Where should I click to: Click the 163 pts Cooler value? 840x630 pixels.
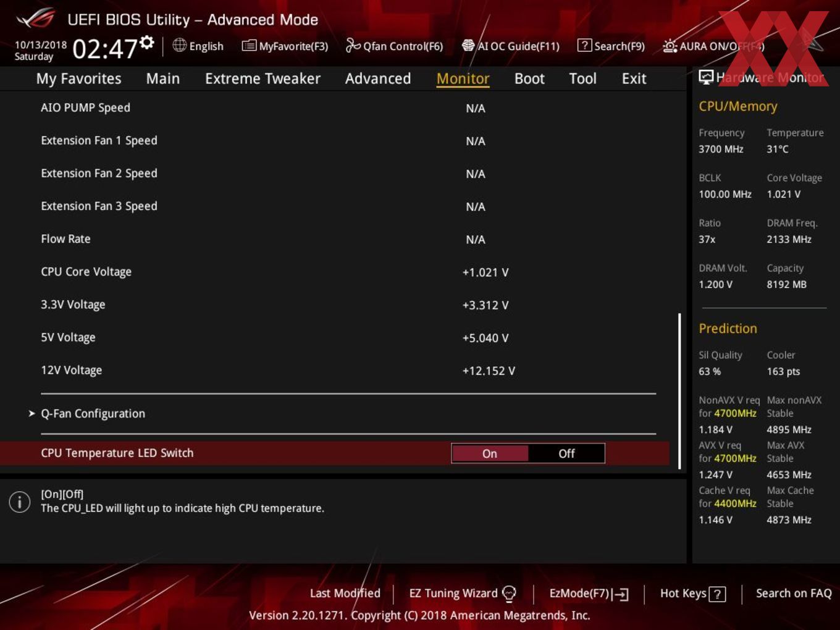(x=783, y=371)
